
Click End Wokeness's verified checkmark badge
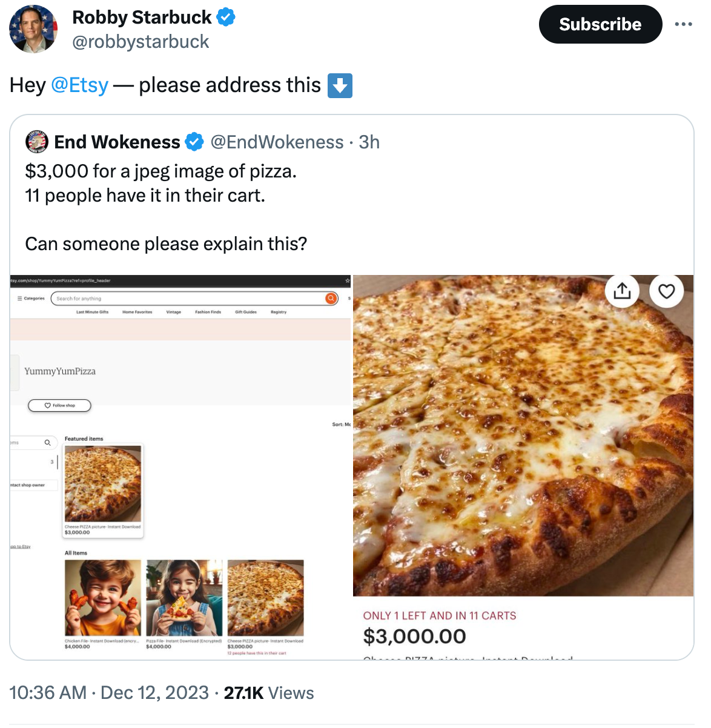tap(194, 142)
